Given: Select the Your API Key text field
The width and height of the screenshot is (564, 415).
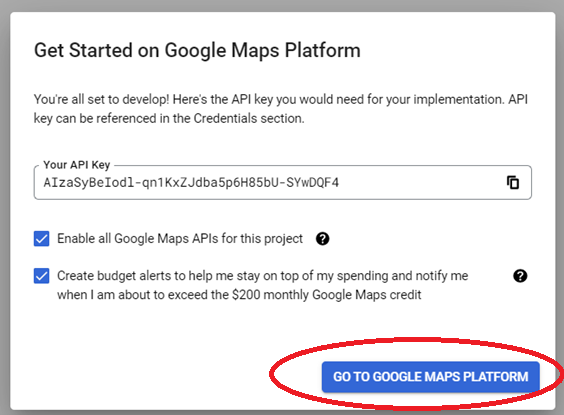Looking at the screenshot, I should coord(282,182).
